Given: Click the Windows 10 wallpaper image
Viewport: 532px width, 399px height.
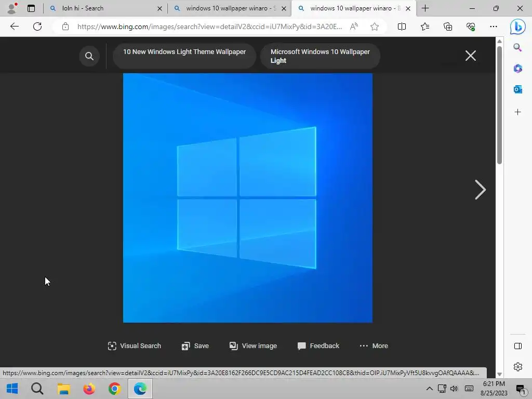Looking at the screenshot, I should pos(248,198).
